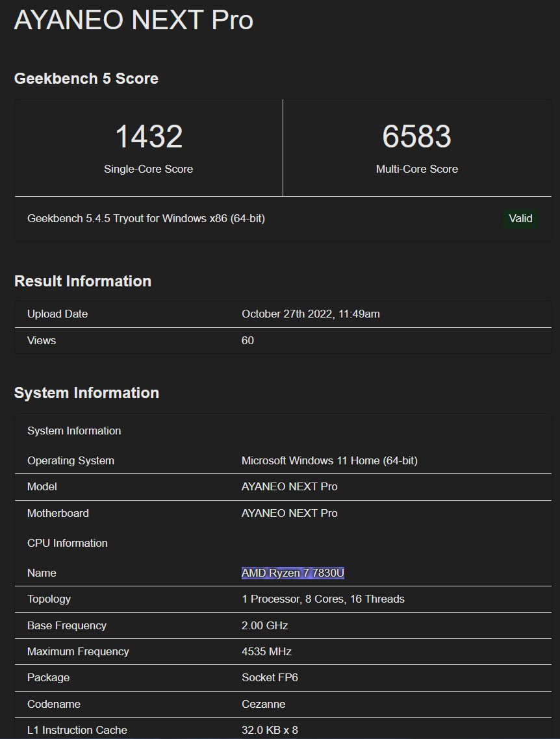Viewport: 560px width, 739px height.
Task: Click the Geekbench 5.4.5 Tryout version text
Action: [x=146, y=218]
